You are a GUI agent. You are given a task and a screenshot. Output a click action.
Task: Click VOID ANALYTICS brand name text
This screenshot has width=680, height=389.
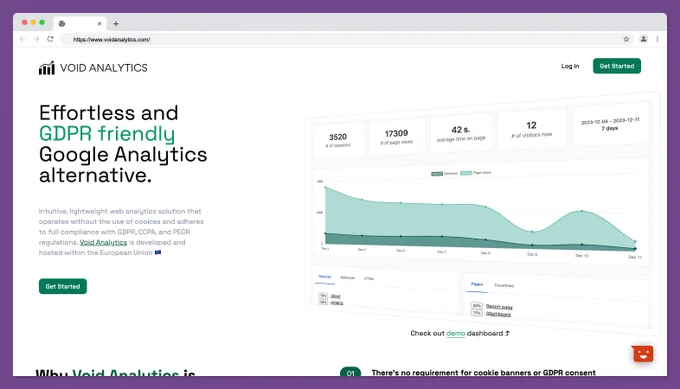coord(104,68)
